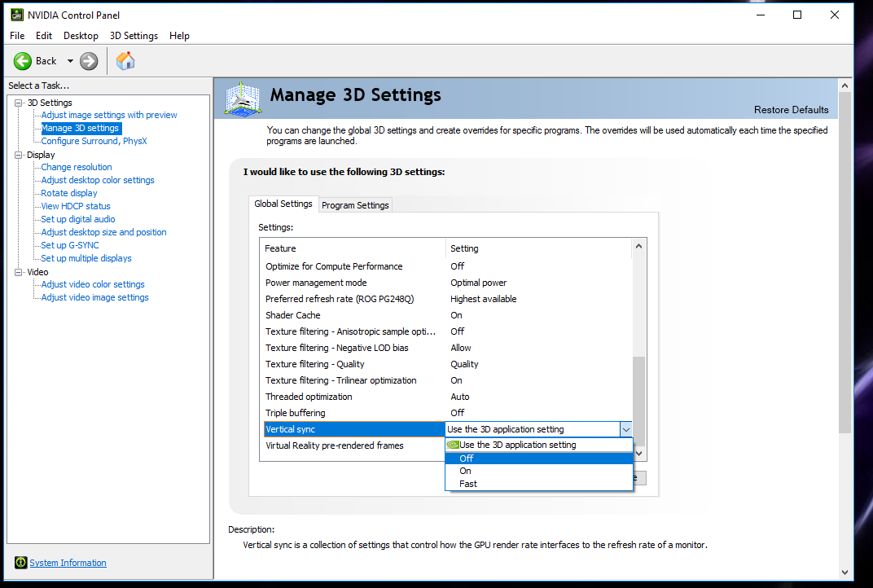Open Change resolution task
This screenshot has height=588, width=873.
point(77,167)
